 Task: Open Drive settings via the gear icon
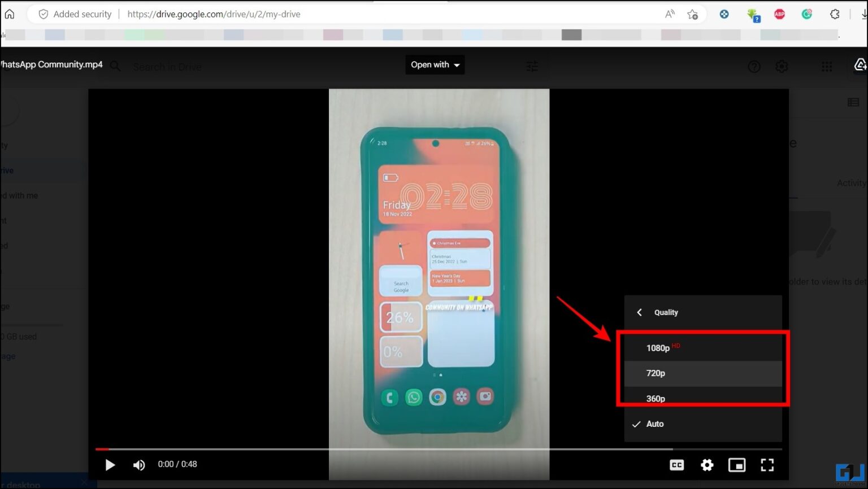[x=782, y=66]
